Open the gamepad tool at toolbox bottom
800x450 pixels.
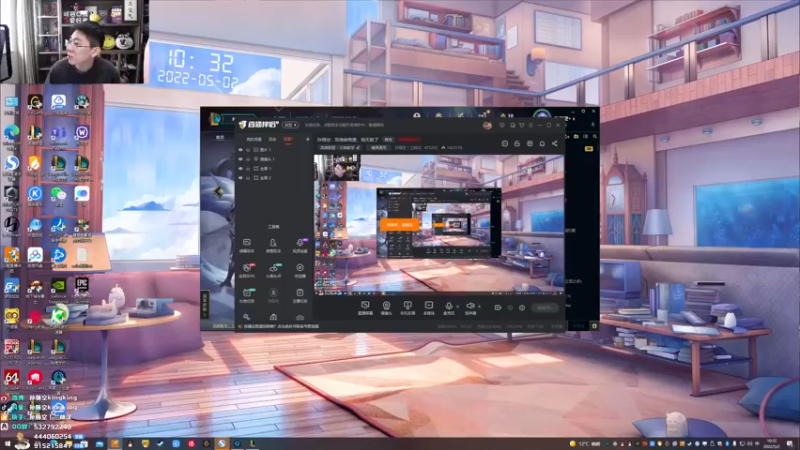click(300, 317)
